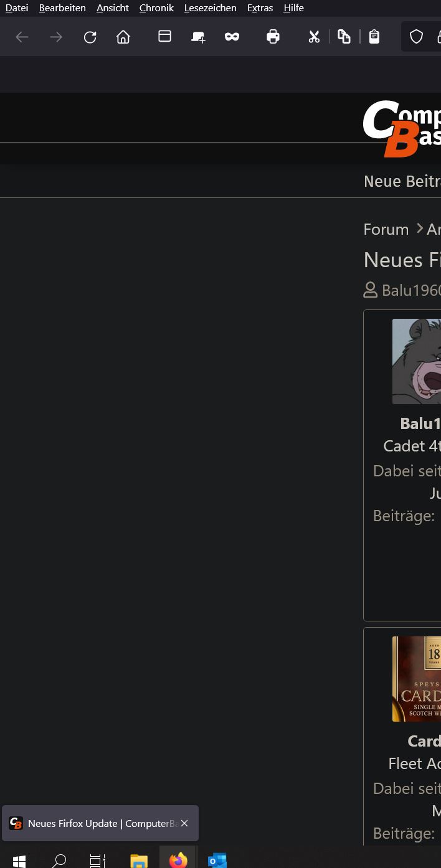Reload the current page
Viewport: 441px width, 868px height.
(90, 37)
